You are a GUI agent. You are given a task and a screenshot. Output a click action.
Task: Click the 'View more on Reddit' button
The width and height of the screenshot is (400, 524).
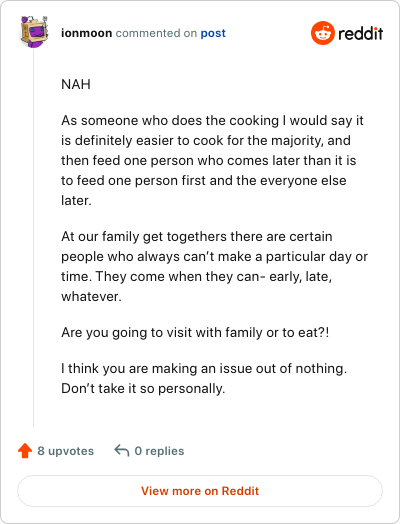click(x=200, y=491)
